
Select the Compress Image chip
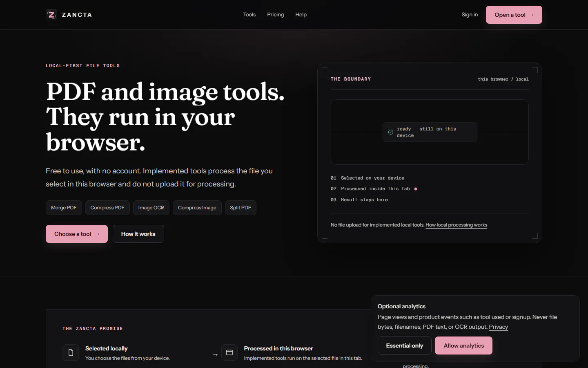pyautogui.click(x=197, y=208)
